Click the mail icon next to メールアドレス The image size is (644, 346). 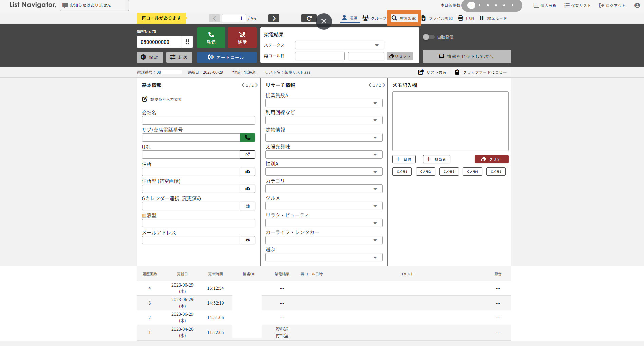tap(247, 240)
